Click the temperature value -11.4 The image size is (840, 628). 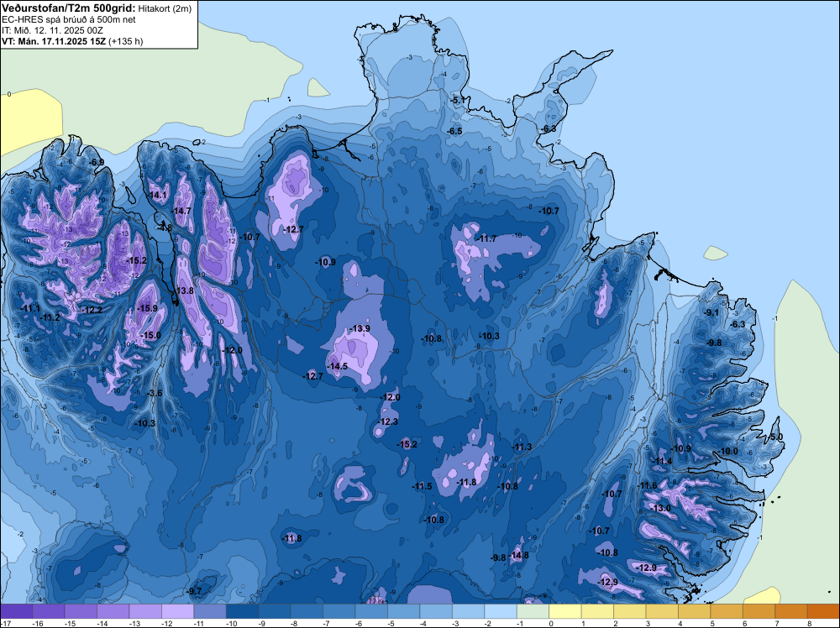(x=663, y=461)
